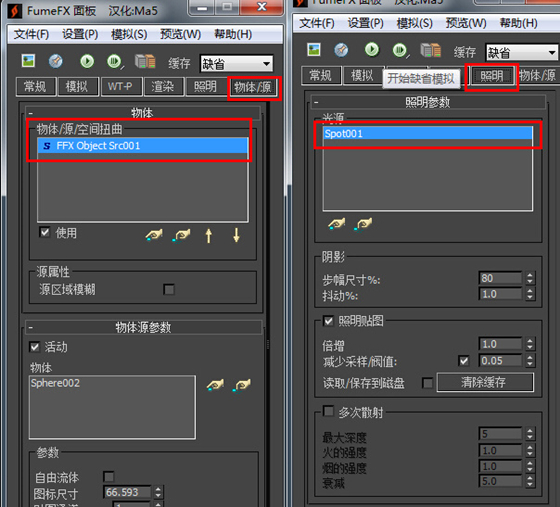Adjust the 图标尺寸 spinner arrows

point(158,492)
